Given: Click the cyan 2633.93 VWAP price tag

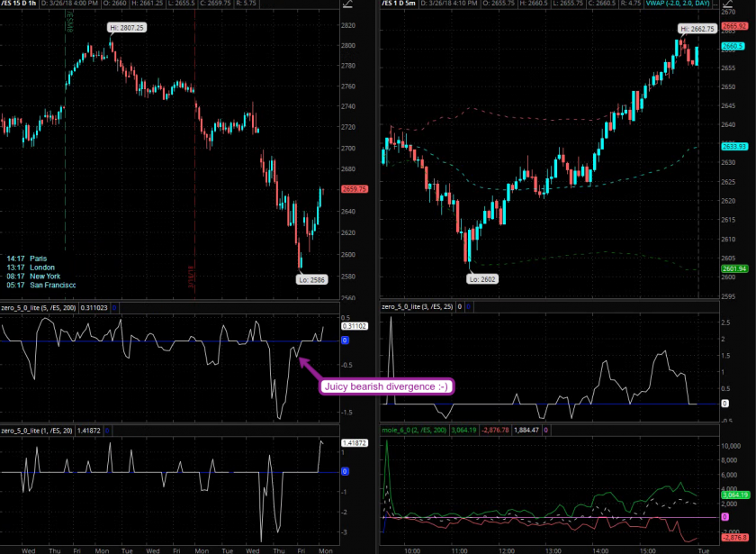Looking at the screenshot, I should 733,147.
